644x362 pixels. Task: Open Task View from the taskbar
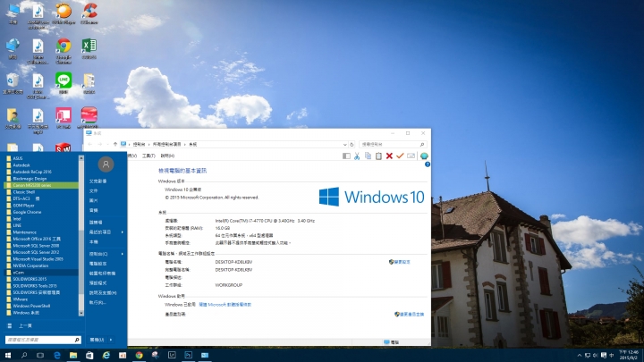click(40, 355)
